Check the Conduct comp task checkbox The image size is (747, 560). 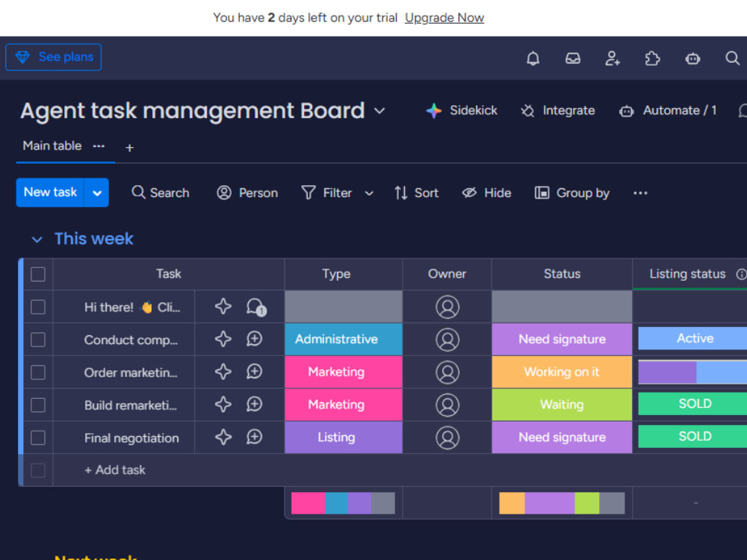(x=38, y=340)
